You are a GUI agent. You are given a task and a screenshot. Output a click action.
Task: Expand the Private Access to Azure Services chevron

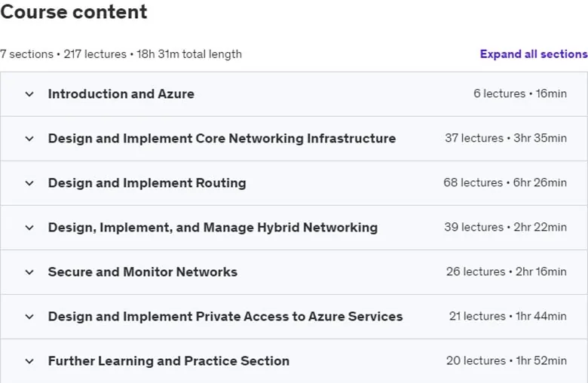coord(29,317)
